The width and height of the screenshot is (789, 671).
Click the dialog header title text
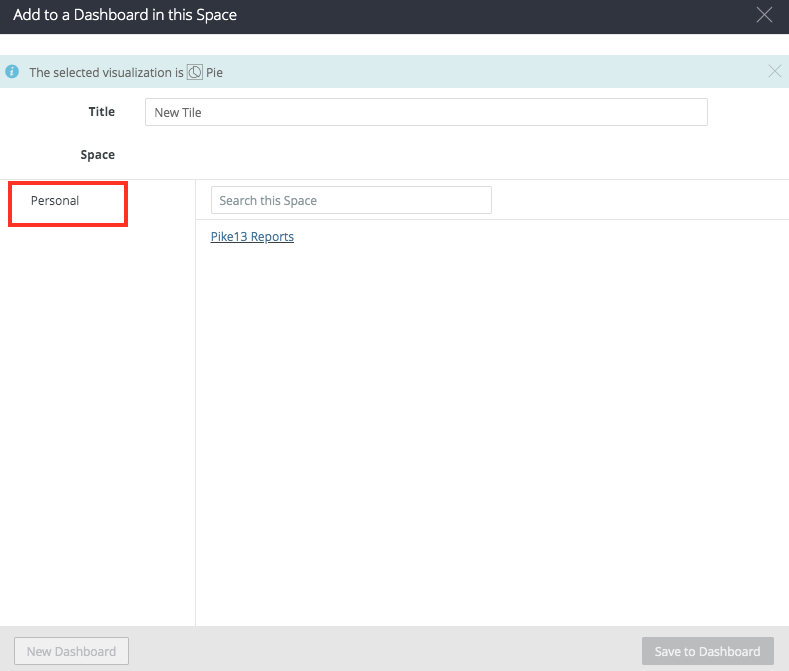(x=125, y=15)
